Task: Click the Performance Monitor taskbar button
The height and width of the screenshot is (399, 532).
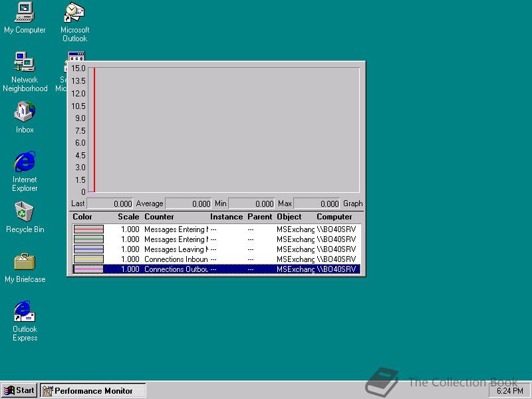Action: tap(93, 391)
